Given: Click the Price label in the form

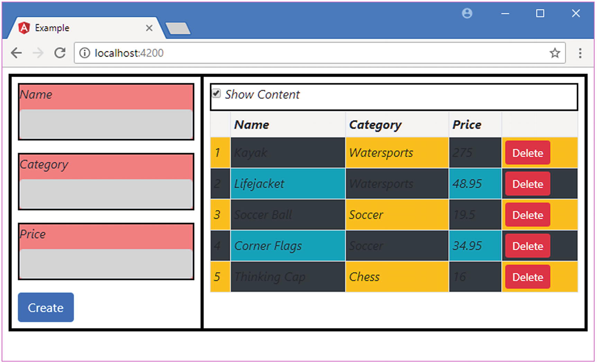Looking at the screenshot, I should 33,234.
